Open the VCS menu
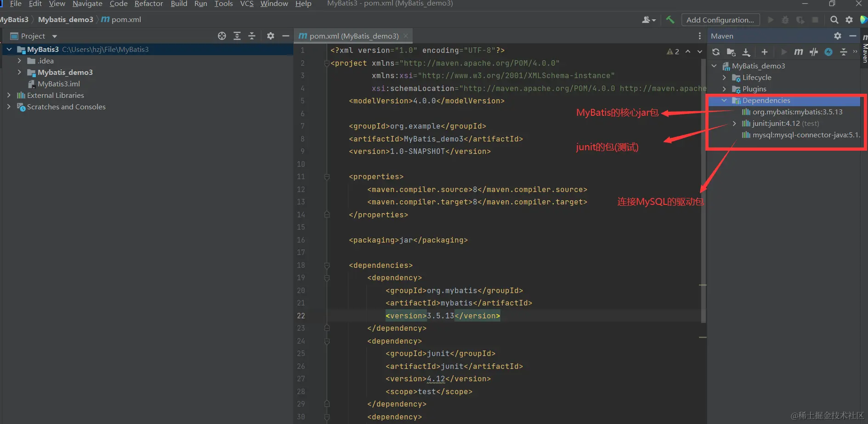Image resolution: width=868 pixels, height=424 pixels. [247, 4]
